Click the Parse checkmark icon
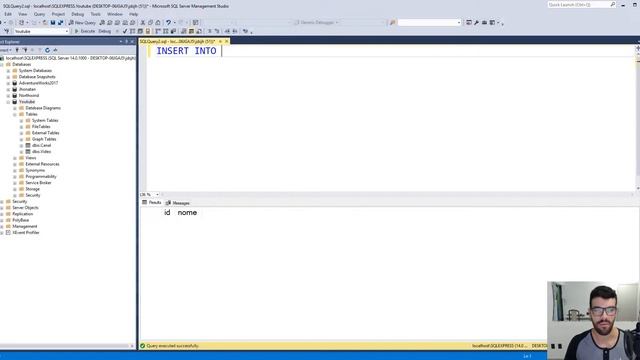 (x=125, y=31)
